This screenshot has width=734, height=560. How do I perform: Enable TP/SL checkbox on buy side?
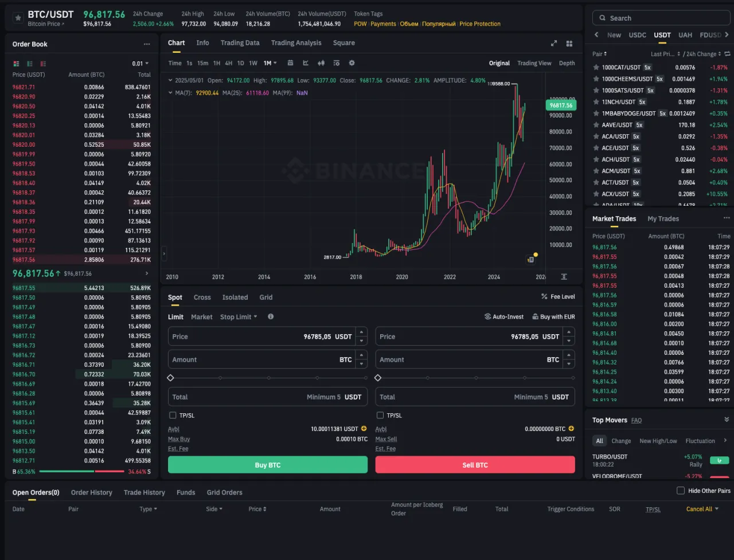(173, 416)
